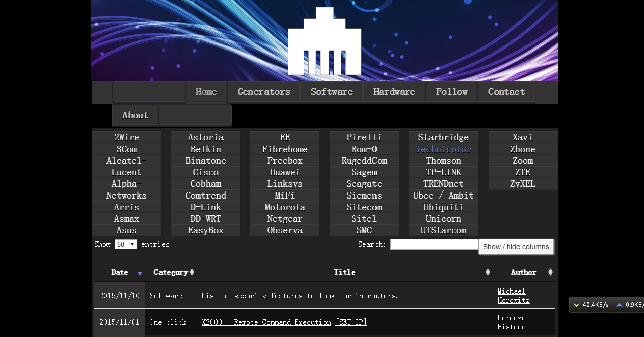The width and height of the screenshot is (644, 337).
Task: Go to the Hardware menu item
Action: (x=394, y=92)
